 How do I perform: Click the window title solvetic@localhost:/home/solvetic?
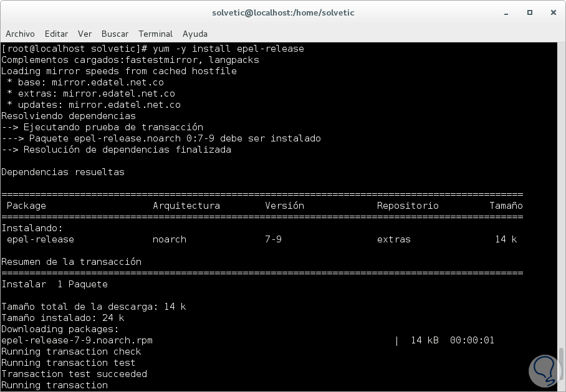point(283,12)
